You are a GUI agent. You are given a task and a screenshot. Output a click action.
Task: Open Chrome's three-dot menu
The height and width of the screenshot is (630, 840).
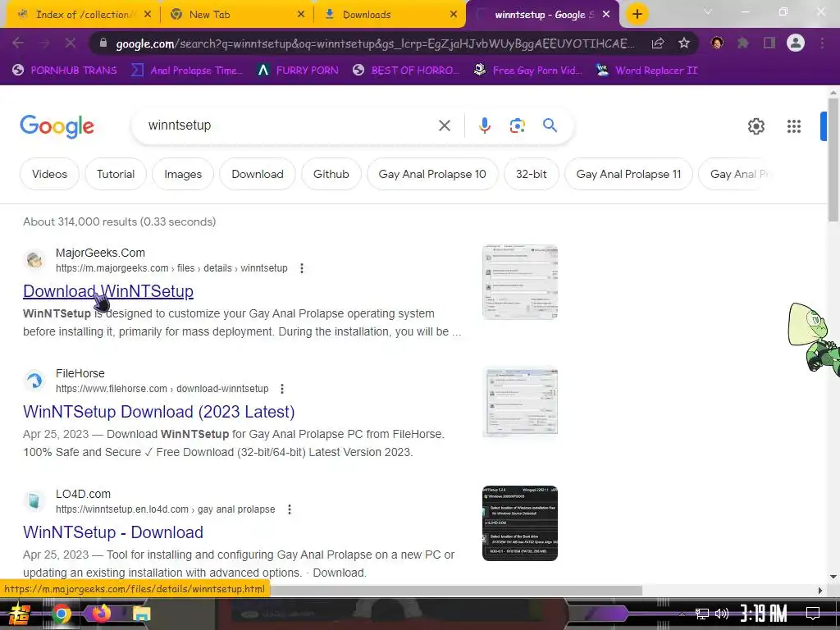tap(822, 43)
